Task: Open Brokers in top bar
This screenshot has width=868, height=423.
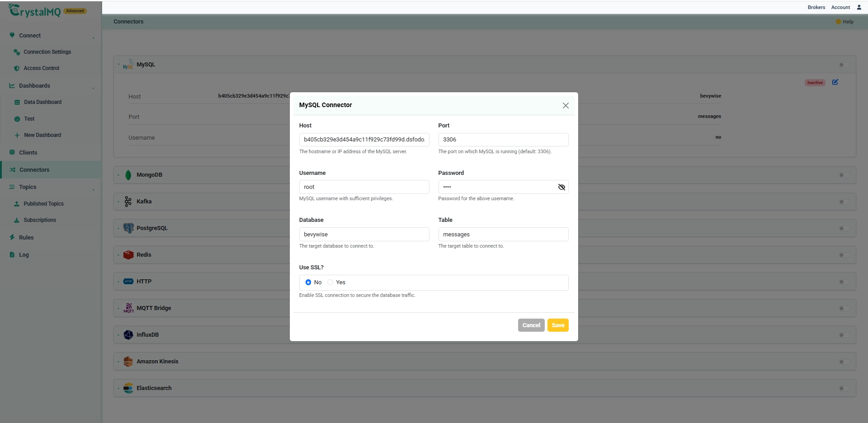Action: [816, 7]
